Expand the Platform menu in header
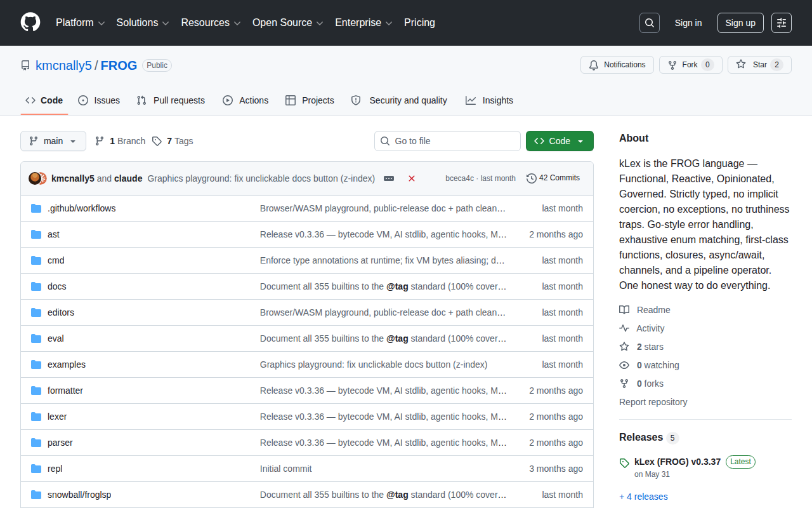Image resolution: width=812 pixels, height=508 pixels. tap(81, 23)
